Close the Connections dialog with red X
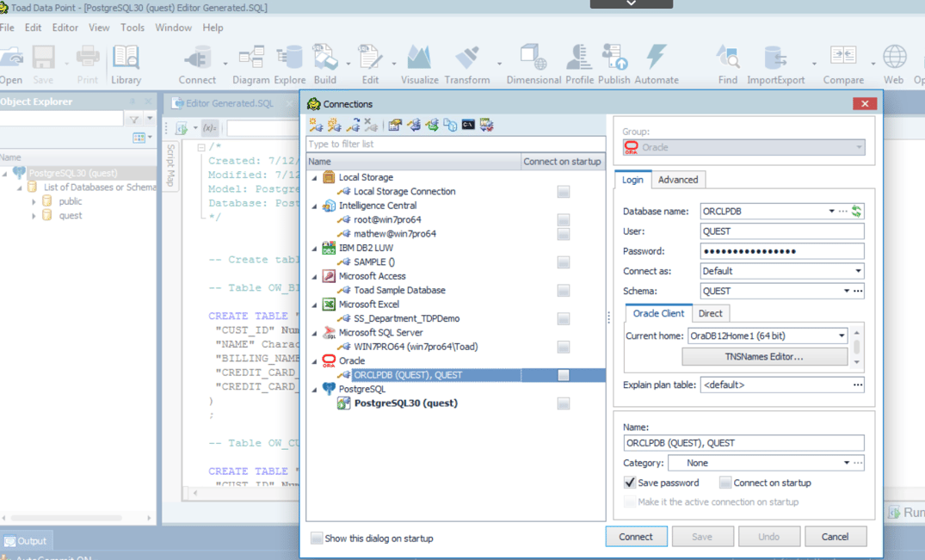This screenshot has height=560, width=925. tap(864, 104)
